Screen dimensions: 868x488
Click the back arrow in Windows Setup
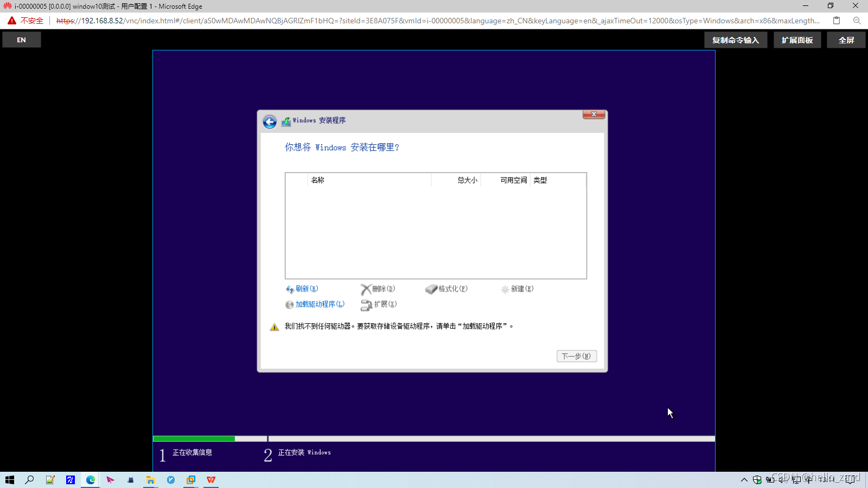(x=270, y=121)
